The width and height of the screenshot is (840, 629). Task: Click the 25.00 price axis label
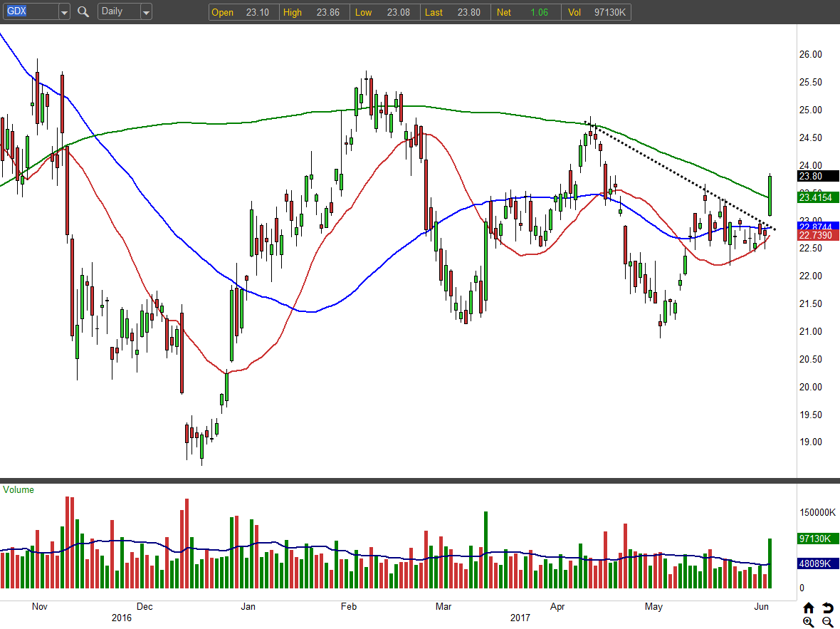811,110
